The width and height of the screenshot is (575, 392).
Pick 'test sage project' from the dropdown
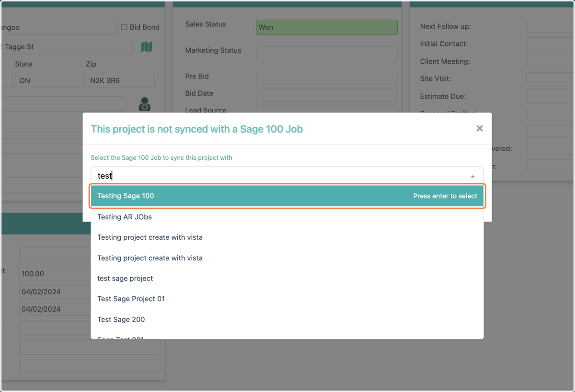pyautogui.click(x=287, y=278)
